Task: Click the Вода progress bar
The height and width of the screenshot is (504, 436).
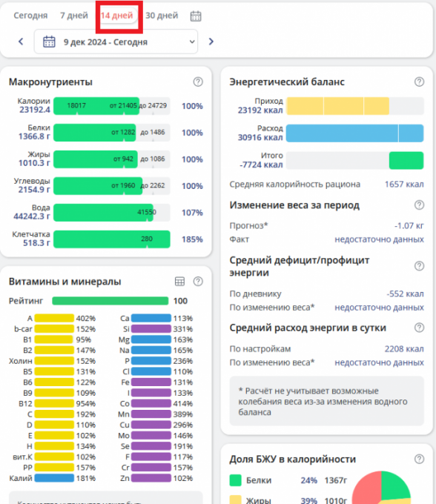Action: click(111, 213)
